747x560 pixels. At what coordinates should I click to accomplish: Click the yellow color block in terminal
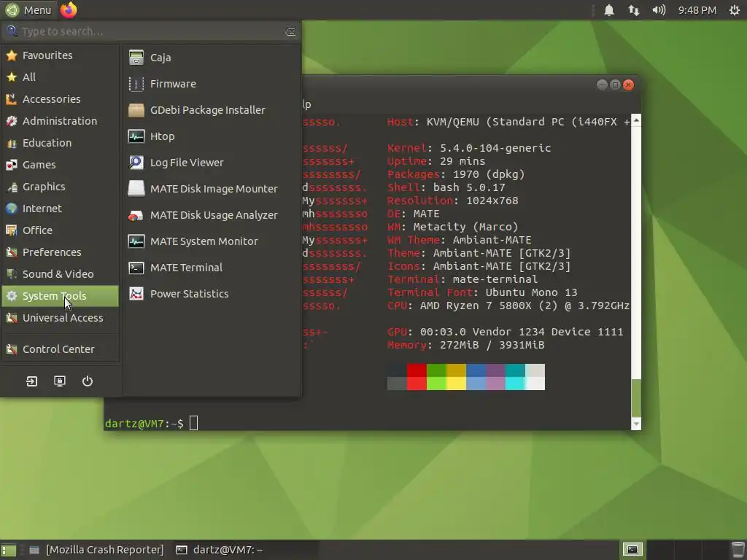click(456, 377)
